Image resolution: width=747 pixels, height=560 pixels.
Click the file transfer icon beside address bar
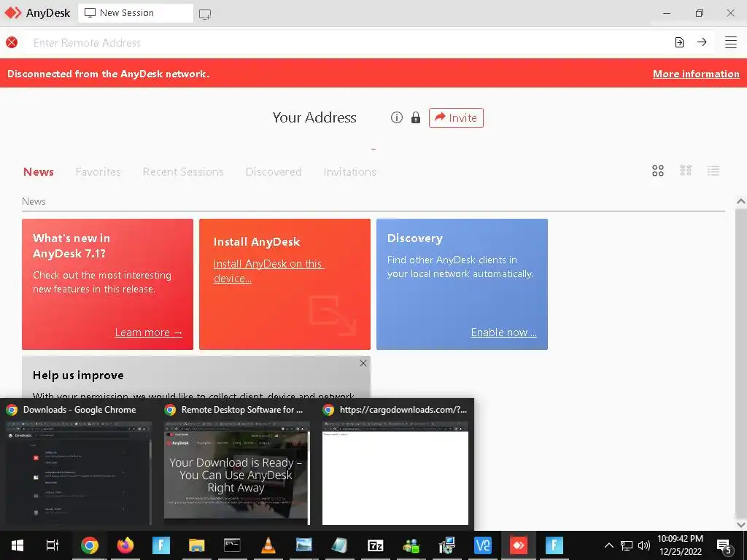(679, 42)
